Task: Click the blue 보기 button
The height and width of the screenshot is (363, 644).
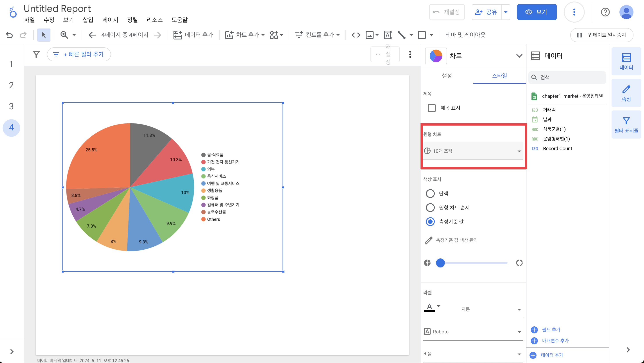Action: pyautogui.click(x=537, y=12)
